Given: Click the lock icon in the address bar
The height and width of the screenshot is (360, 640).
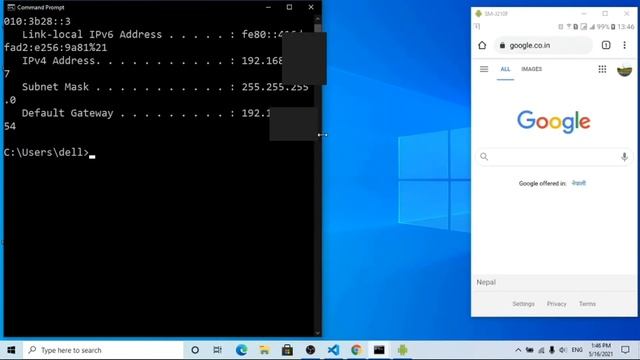Looking at the screenshot, I should point(502,45).
